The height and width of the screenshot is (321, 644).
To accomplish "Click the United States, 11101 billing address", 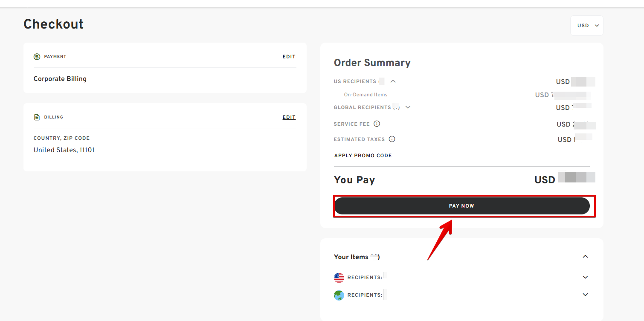I will tap(64, 150).
